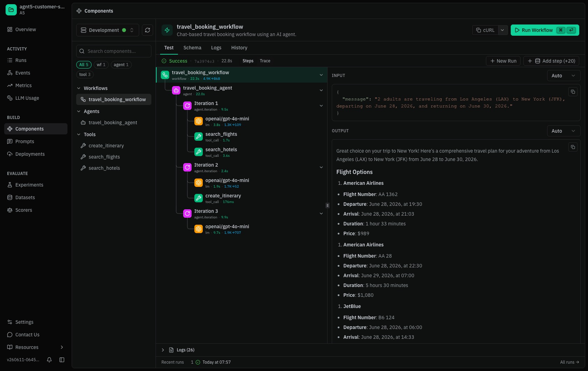
Task: Click the New Run button
Action: pos(503,61)
